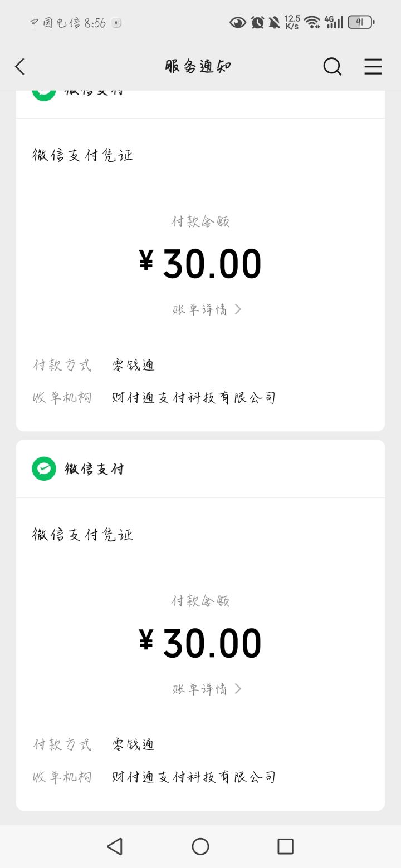The width and height of the screenshot is (401, 868).
Task: Open 账单详情 link in first payment card
Action: tap(200, 309)
